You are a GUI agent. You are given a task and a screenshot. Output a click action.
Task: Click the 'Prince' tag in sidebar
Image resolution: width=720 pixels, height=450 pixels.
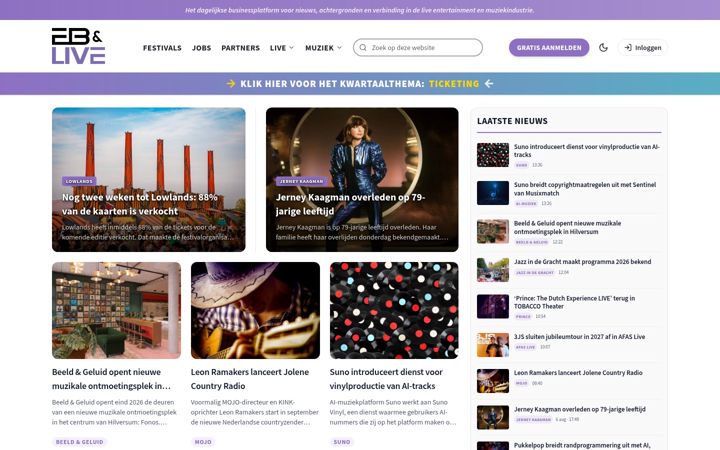pyautogui.click(x=523, y=316)
